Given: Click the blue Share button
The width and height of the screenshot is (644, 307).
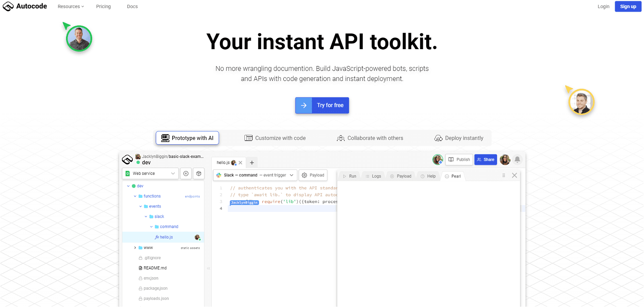Looking at the screenshot, I should coord(485,160).
